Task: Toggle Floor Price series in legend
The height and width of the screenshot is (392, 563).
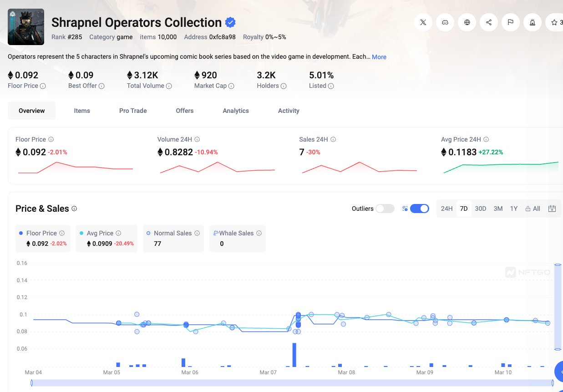Action: [x=43, y=238]
